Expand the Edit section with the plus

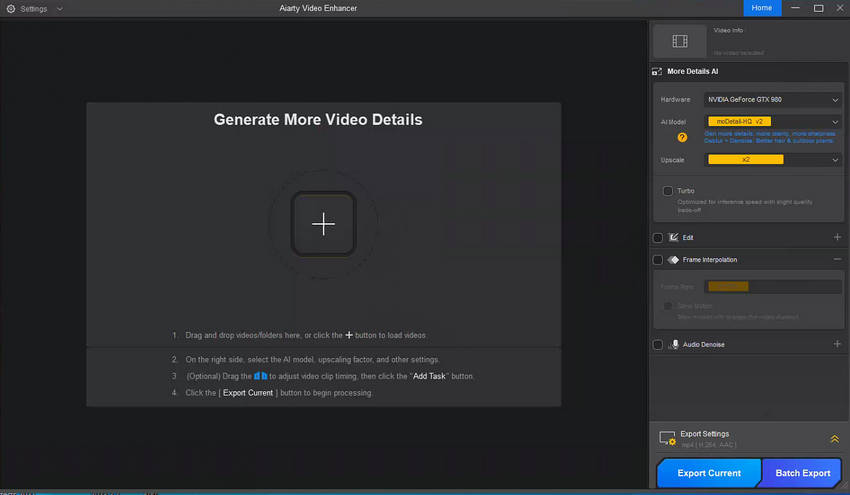coord(837,237)
